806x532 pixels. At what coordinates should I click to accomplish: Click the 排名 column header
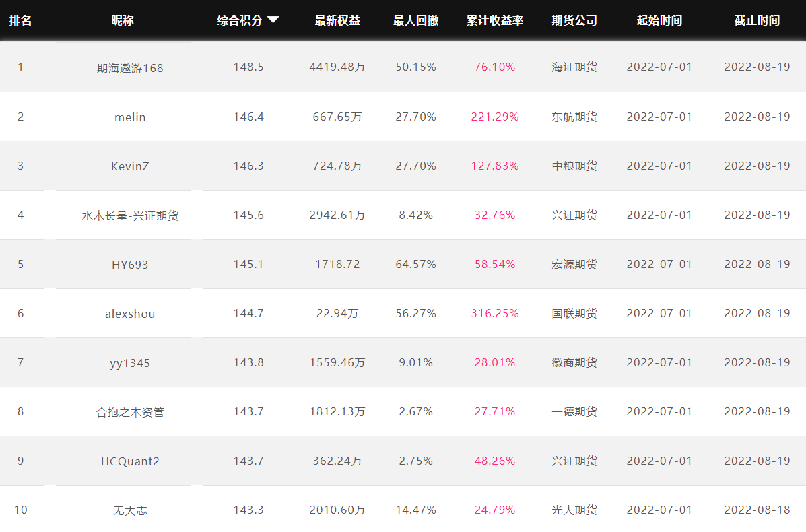(21, 20)
